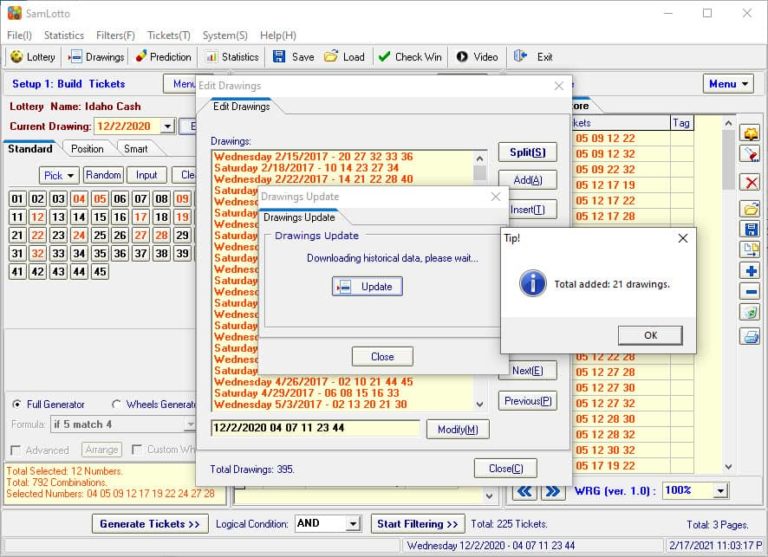Image resolution: width=768 pixels, height=557 pixels.
Task: Select the Full Generator radio button
Action: [x=17, y=405]
